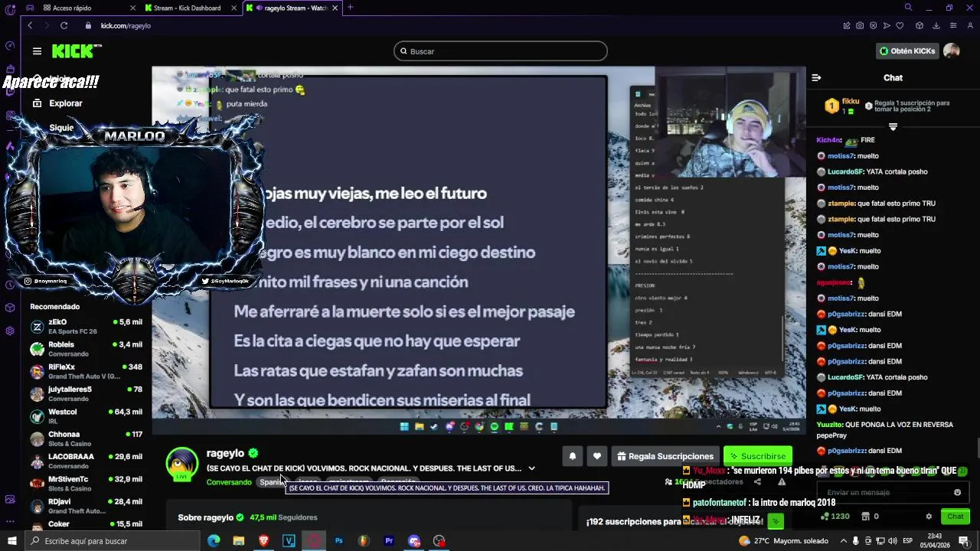Open browser downloads icon

tap(936, 25)
